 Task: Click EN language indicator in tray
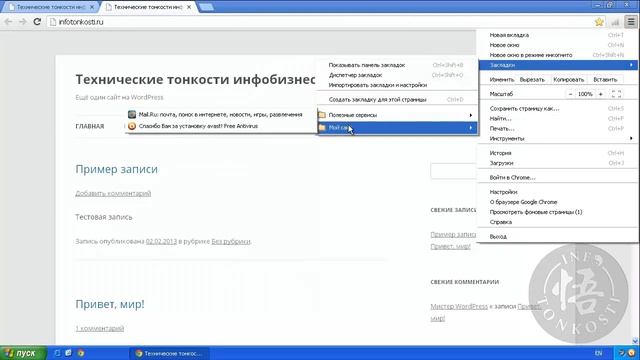598,353
